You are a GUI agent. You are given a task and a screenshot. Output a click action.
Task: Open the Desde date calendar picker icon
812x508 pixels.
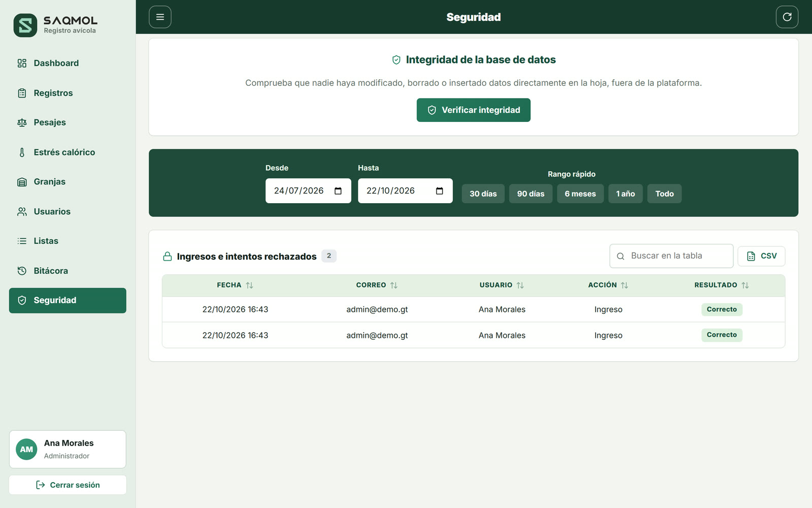click(x=338, y=191)
